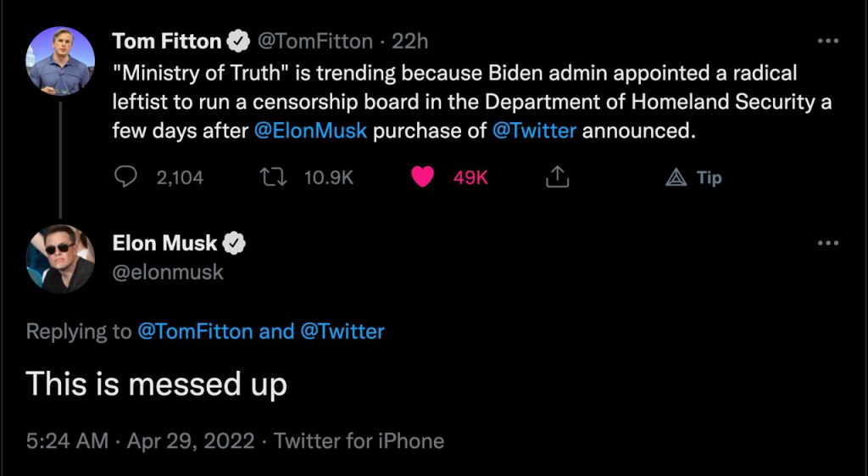This screenshot has width=868, height=476.
Task: Toggle the pink heart like icon
Action: (422, 177)
